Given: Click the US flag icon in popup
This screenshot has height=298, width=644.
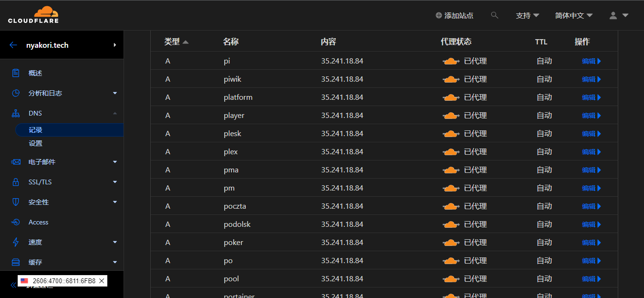Looking at the screenshot, I should point(24,281).
